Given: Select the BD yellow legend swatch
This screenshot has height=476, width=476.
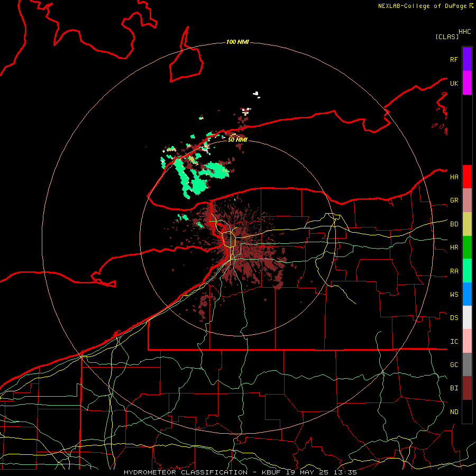Looking at the screenshot, I should pyautogui.click(x=467, y=224).
